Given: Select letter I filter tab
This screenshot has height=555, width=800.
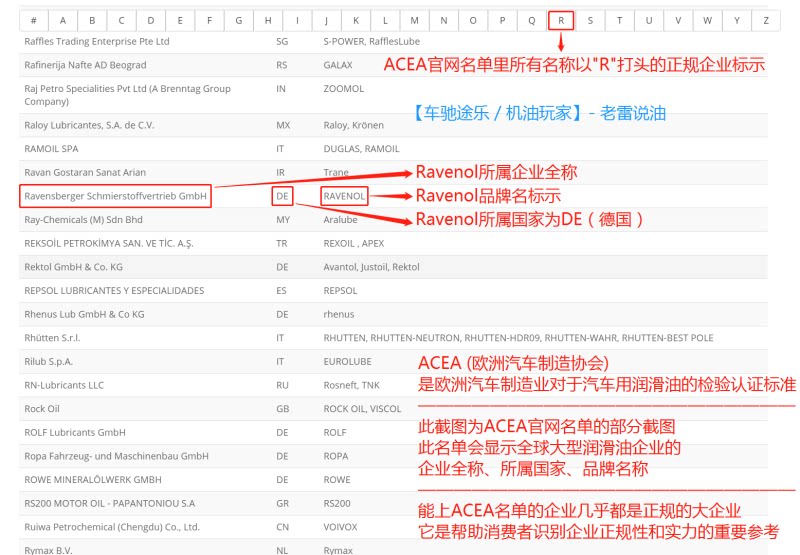Looking at the screenshot, I should pos(297,20).
